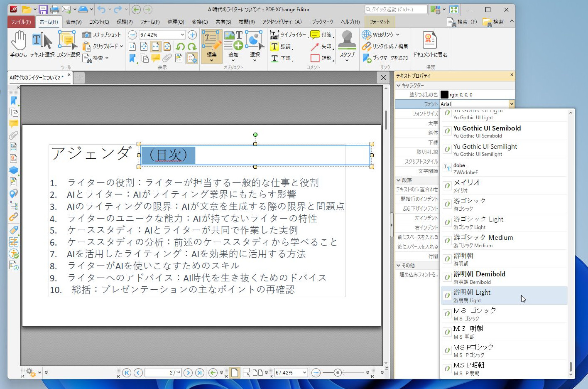Select the 矩形 rectangle annotation tool
The height and width of the screenshot is (389, 588).
[x=319, y=58]
